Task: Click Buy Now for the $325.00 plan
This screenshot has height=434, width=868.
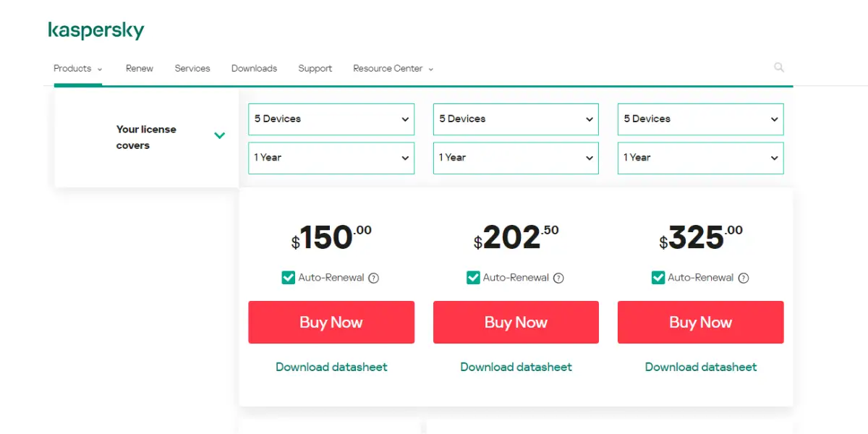Action: click(701, 323)
